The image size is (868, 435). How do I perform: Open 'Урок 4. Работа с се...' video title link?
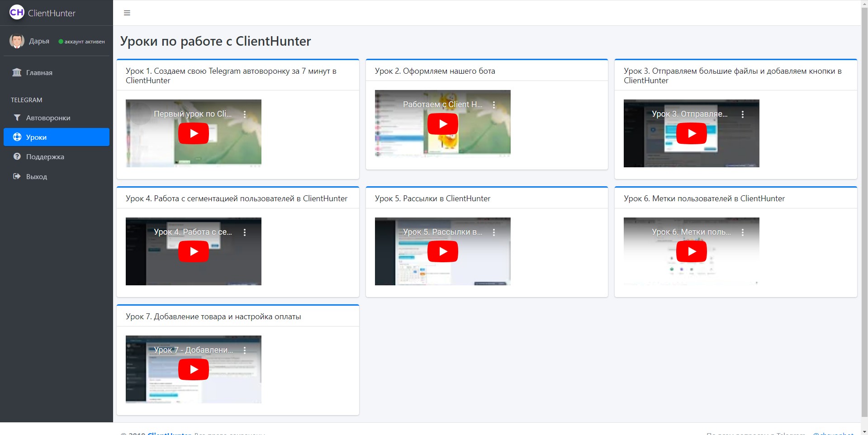(x=193, y=232)
